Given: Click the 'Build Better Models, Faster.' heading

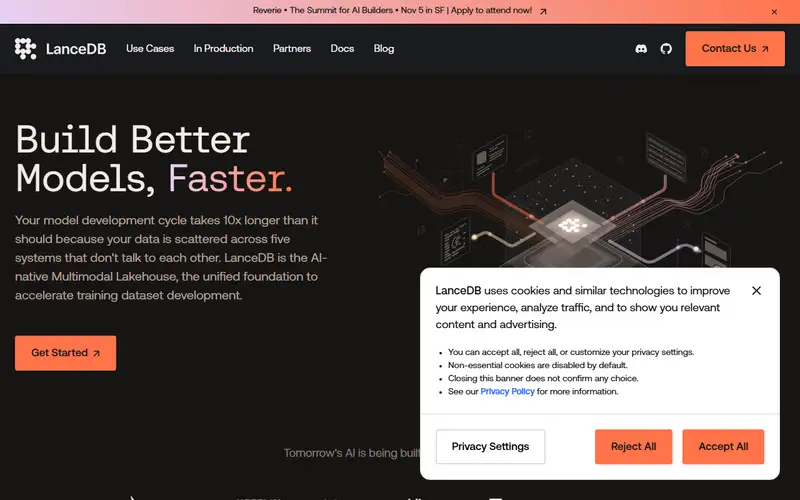Looking at the screenshot, I should click(x=154, y=159).
